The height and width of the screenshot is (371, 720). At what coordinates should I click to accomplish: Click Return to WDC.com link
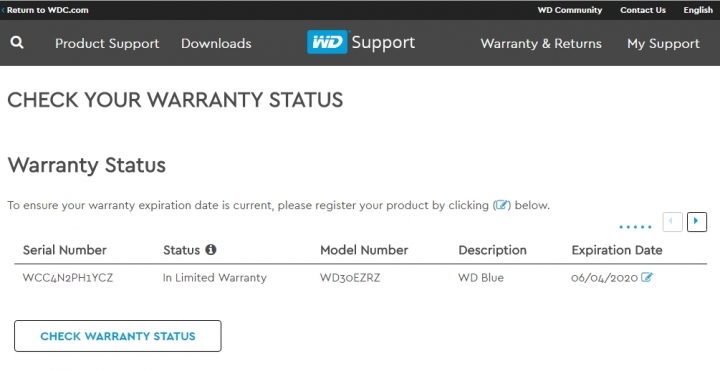pyautogui.click(x=45, y=10)
